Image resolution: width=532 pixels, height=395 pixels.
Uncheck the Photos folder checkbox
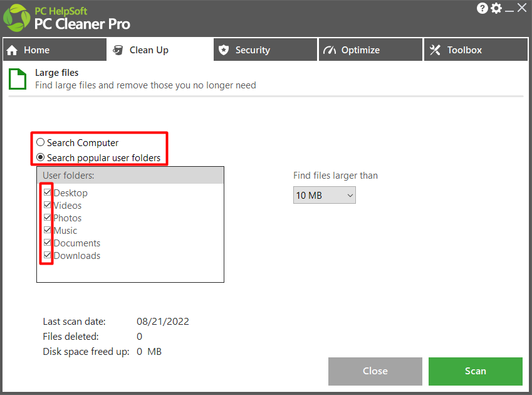[47, 218]
